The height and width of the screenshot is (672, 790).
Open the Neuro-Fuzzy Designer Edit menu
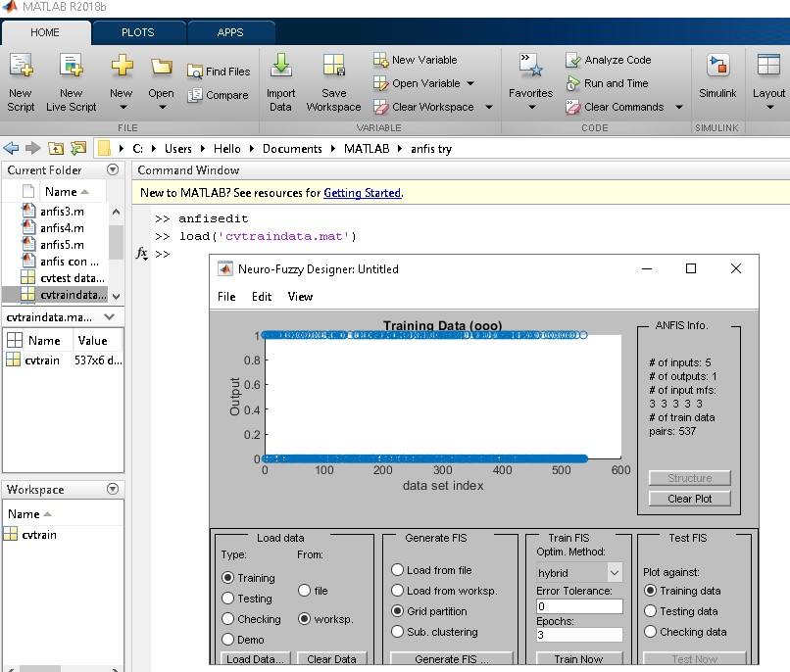(262, 297)
